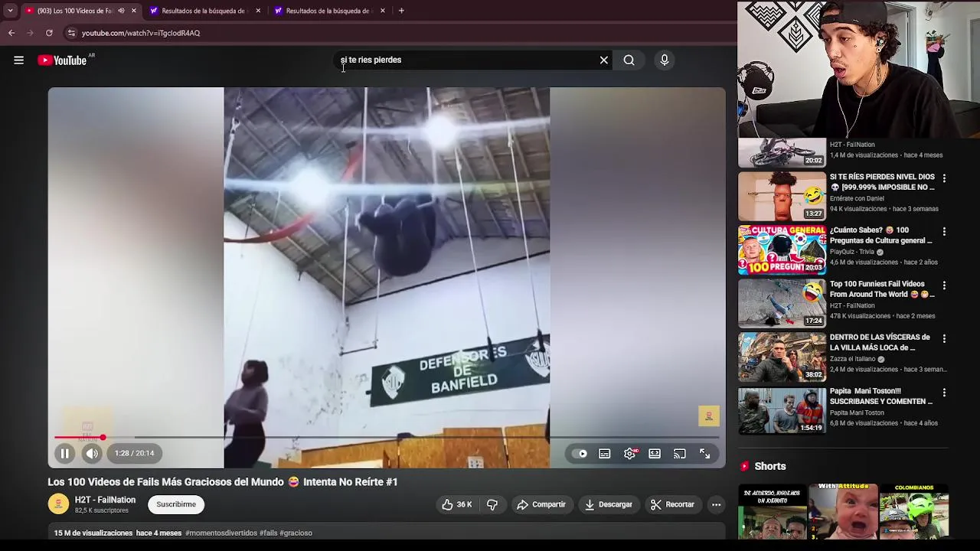Focus the address bar URL
This screenshot has height=551, width=980.
pos(141,33)
